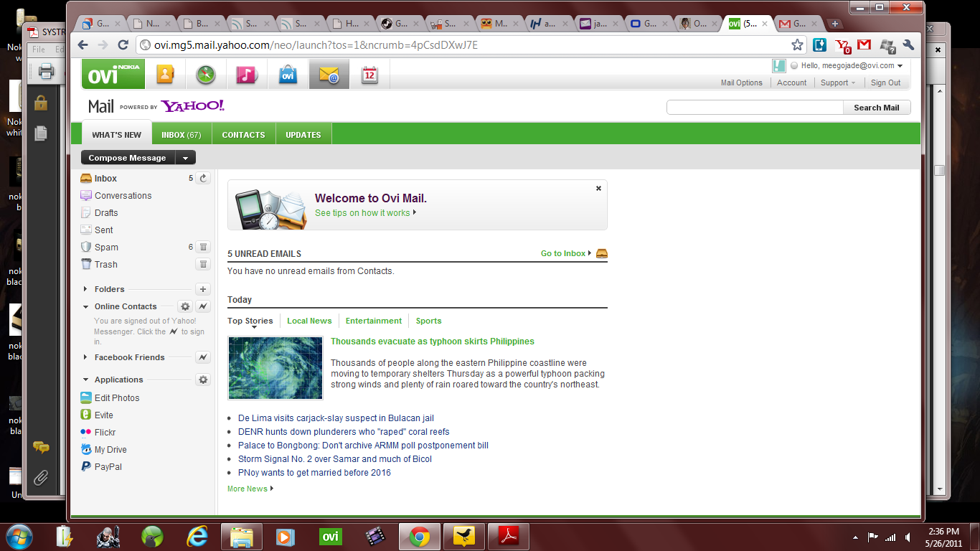Open Chrome wrench settings menu

908,44
